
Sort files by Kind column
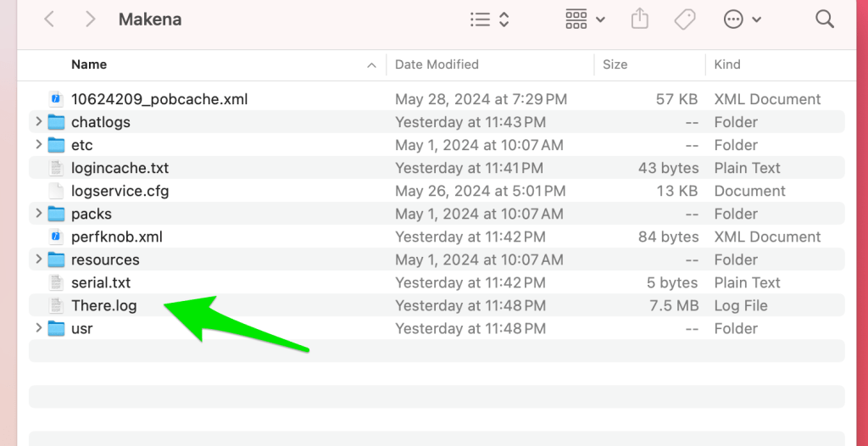click(x=727, y=64)
